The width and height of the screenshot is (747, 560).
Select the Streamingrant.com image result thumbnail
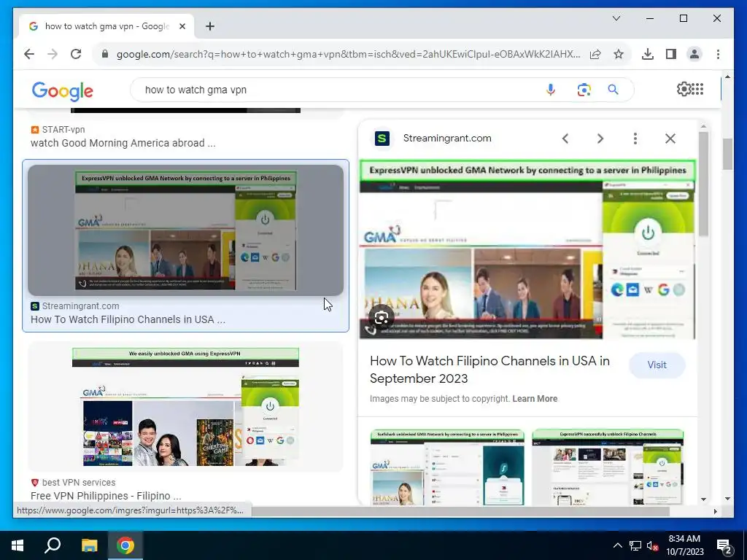click(185, 230)
